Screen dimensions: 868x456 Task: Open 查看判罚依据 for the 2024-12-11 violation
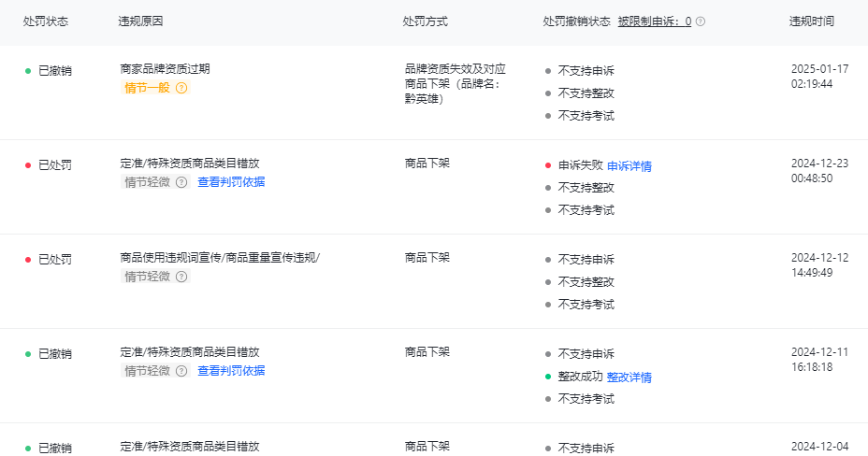(231, 371)
